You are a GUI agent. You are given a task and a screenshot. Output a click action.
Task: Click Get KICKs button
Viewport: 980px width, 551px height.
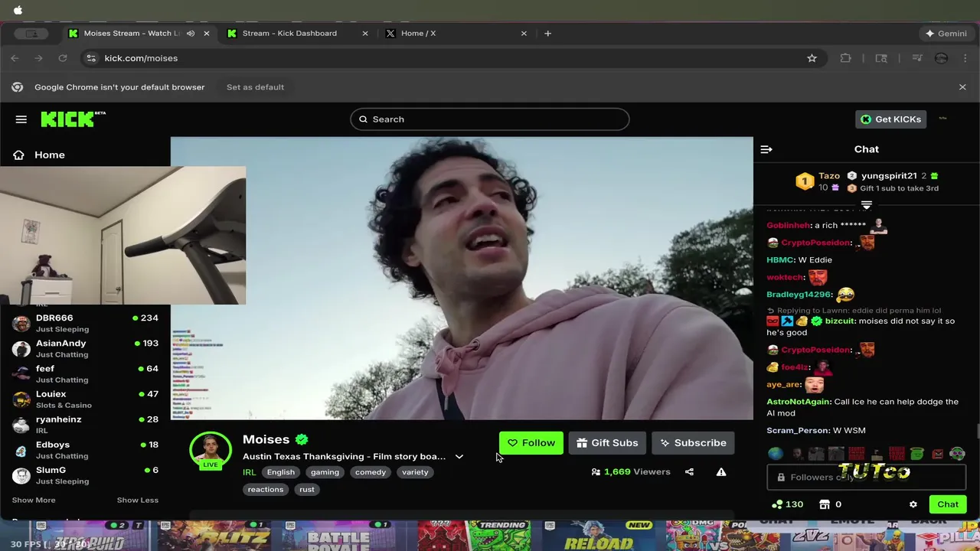coord(891,119)
